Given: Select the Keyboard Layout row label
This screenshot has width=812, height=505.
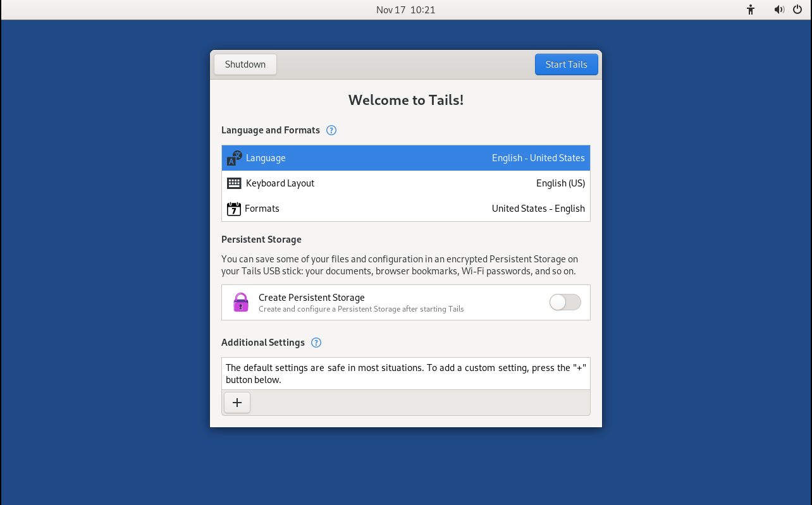Looking at the screenshot, I should (x=280, y=183).
